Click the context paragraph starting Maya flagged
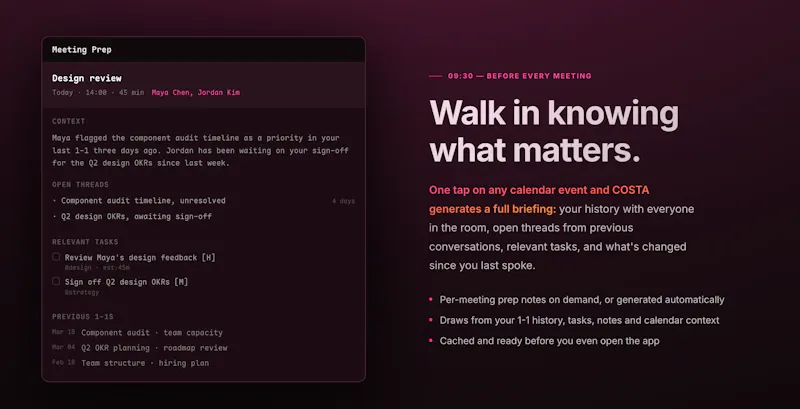The width and height of the screenshot is (800, 409). (200, 150)
